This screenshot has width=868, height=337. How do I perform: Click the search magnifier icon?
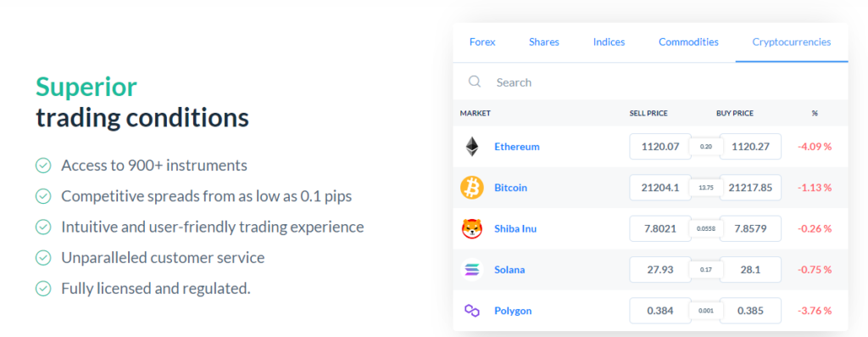(x=475, y=81)
